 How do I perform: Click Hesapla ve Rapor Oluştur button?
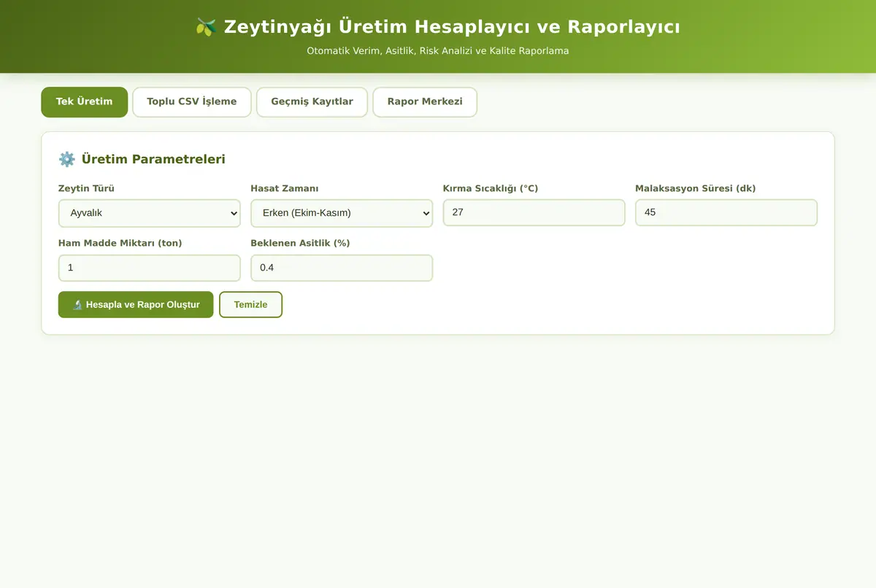pos(136,305)
